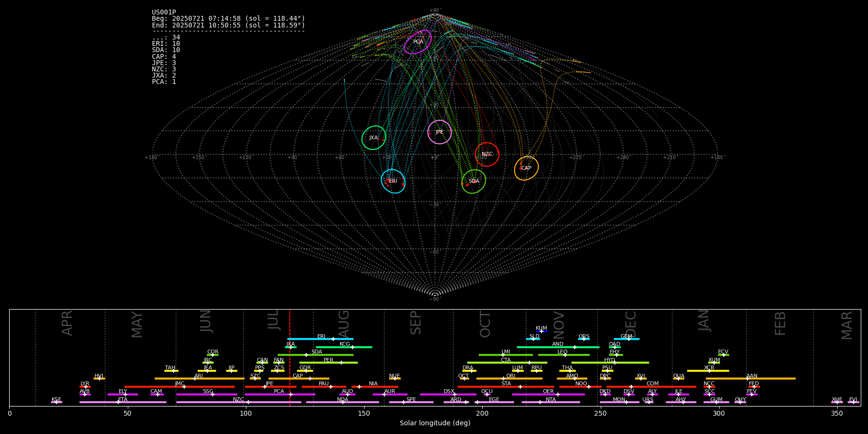Click the KUM shower marker
The width and height of the screenshot is (868, 434).
point(542,331)
